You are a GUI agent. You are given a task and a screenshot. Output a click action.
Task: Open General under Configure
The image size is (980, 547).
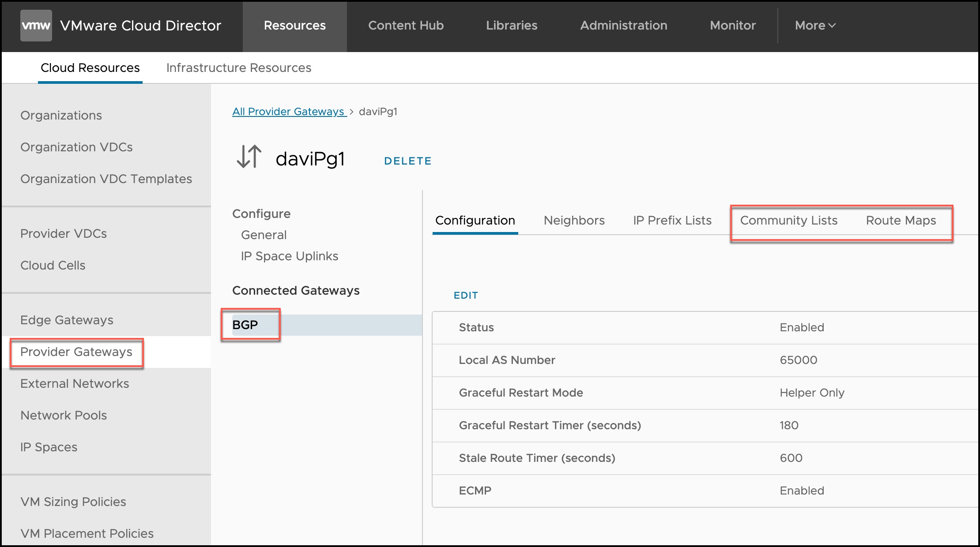coord(264,235)
